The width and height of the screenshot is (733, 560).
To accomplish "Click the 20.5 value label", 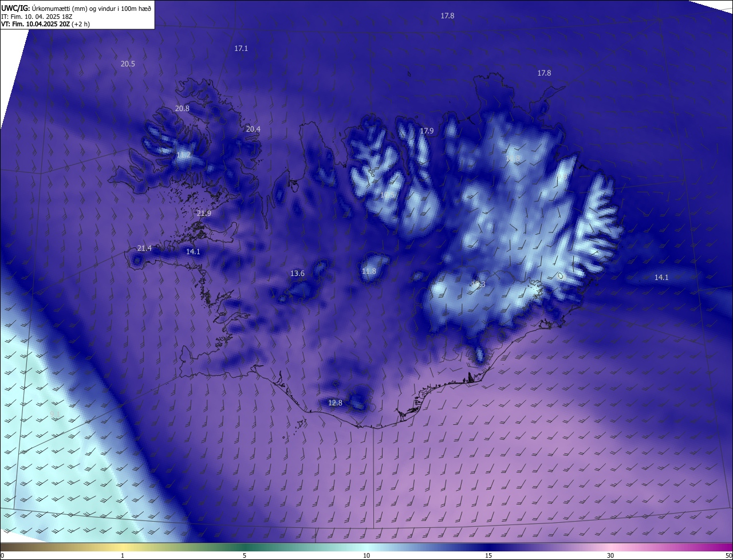I will click(128, 64).
